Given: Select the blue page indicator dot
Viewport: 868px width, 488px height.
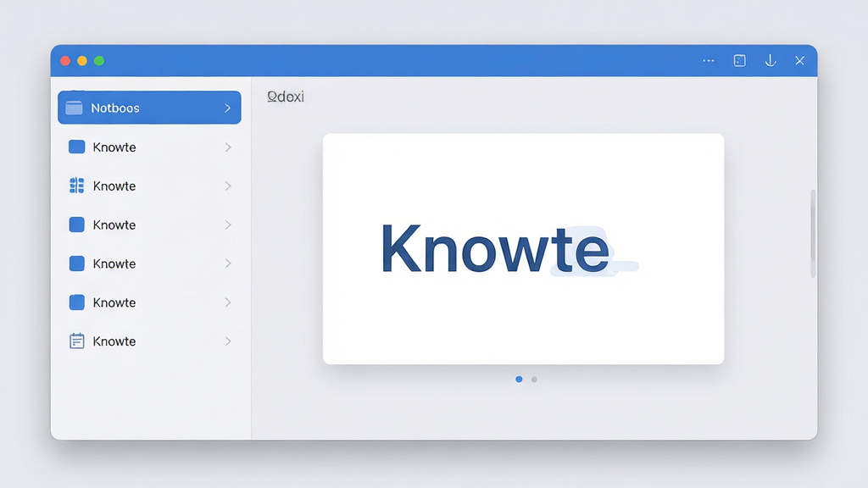Looking at the screenshot, I should click(x=519, y=379).
